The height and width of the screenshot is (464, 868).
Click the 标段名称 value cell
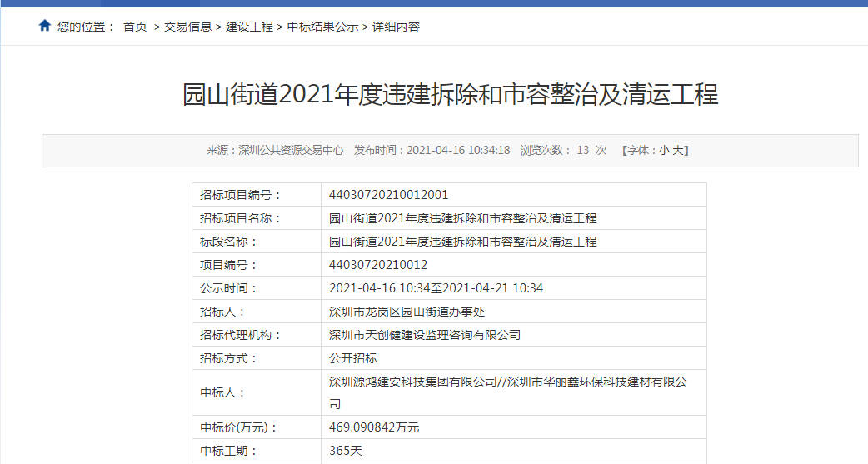pyautogui.click(x=514, y=242)
